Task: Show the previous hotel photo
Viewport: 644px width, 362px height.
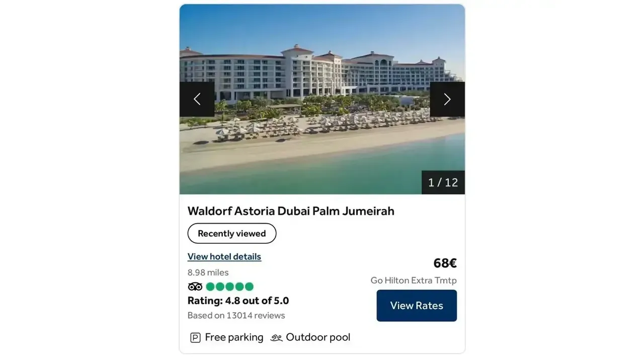Action: [197, 99]
